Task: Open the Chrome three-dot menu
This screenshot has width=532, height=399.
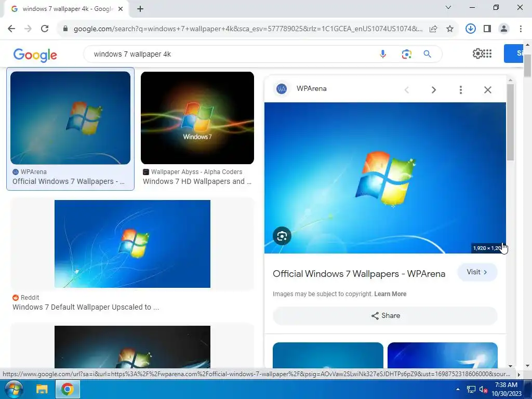Action: (521, 29)
